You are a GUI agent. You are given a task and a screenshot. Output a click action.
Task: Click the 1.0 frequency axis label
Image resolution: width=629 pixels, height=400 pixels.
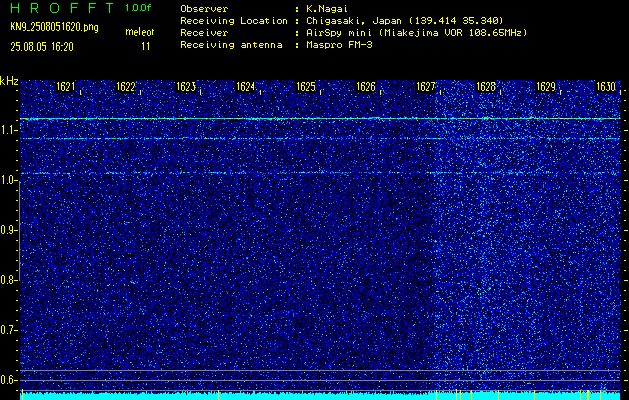pos(8,180)
